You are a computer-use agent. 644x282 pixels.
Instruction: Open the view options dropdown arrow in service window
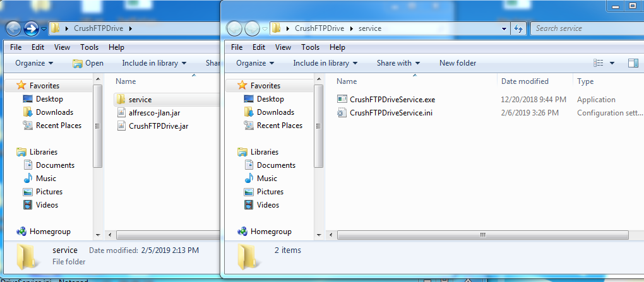pos(612,63)
